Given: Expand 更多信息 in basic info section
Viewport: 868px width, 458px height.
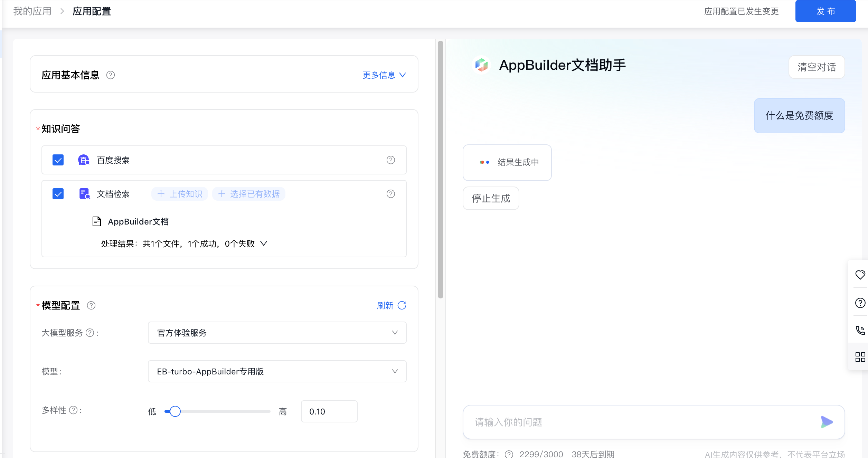Looking at the screenshot, I should click(384, 75).
